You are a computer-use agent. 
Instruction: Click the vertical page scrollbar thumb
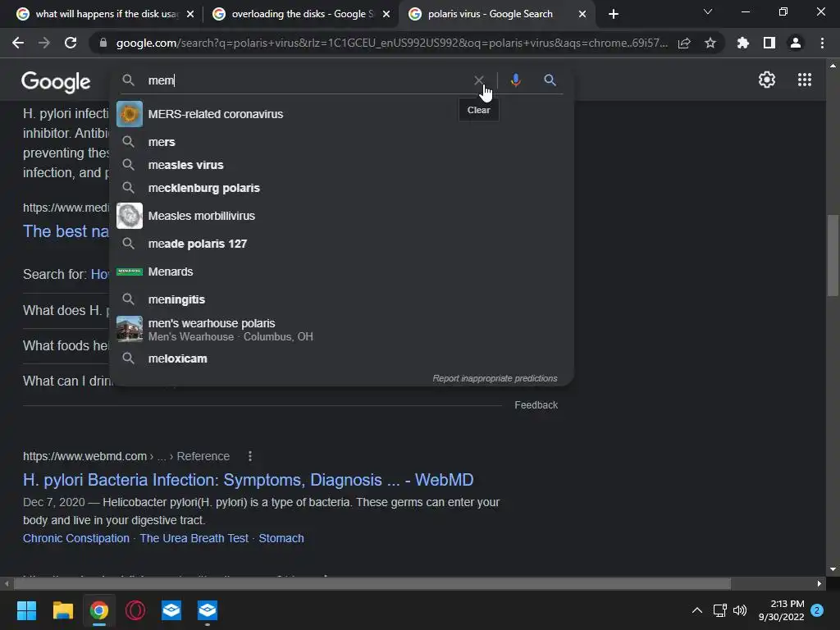pos(832,255)
